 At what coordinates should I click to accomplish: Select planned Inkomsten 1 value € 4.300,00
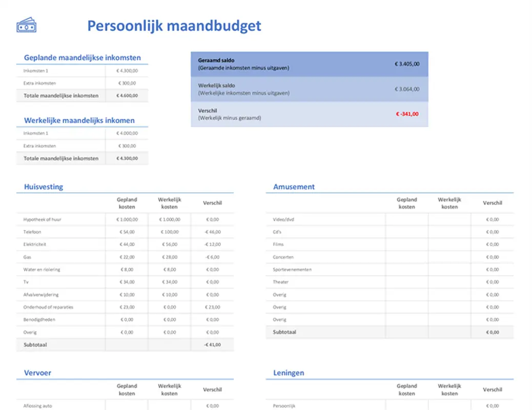(127, 71)
